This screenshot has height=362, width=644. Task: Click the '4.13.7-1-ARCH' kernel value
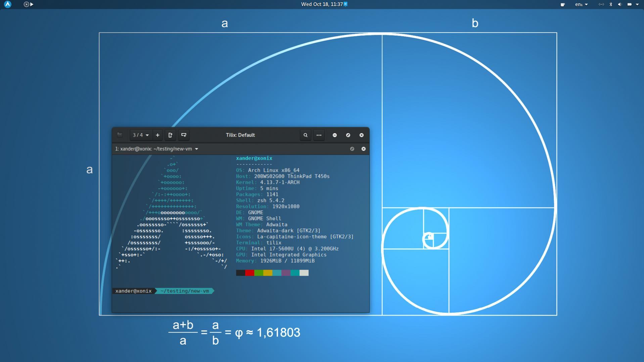tap(280, 182)
